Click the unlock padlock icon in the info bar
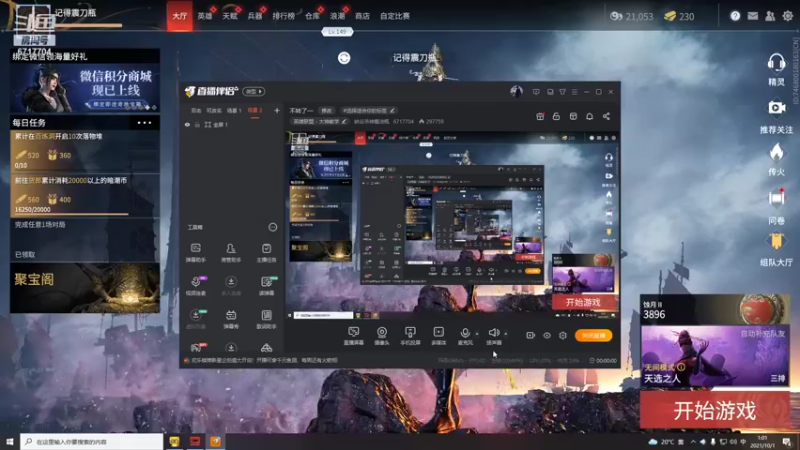Viewport: 800px width, 450px height. (x=556, y=116)
